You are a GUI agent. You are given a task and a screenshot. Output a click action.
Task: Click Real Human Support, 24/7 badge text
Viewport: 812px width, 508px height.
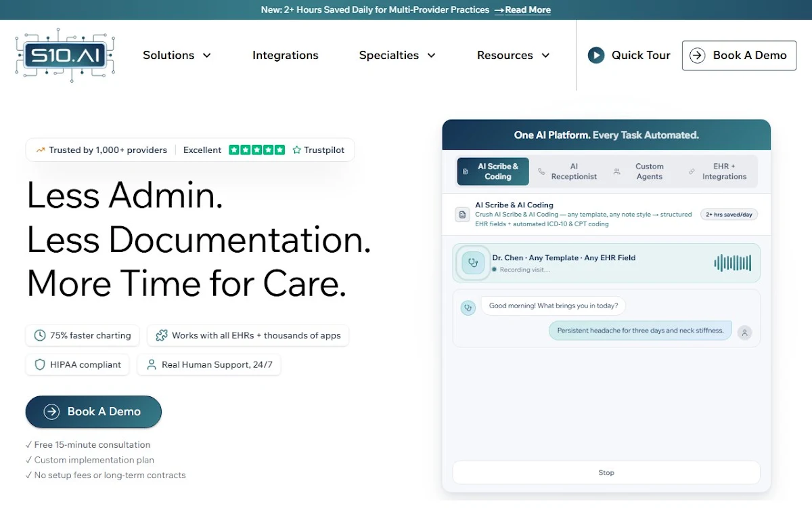217,364
